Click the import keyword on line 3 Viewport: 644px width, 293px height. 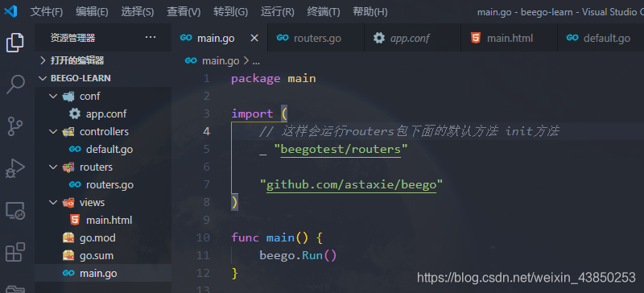(x=252, y=113)
